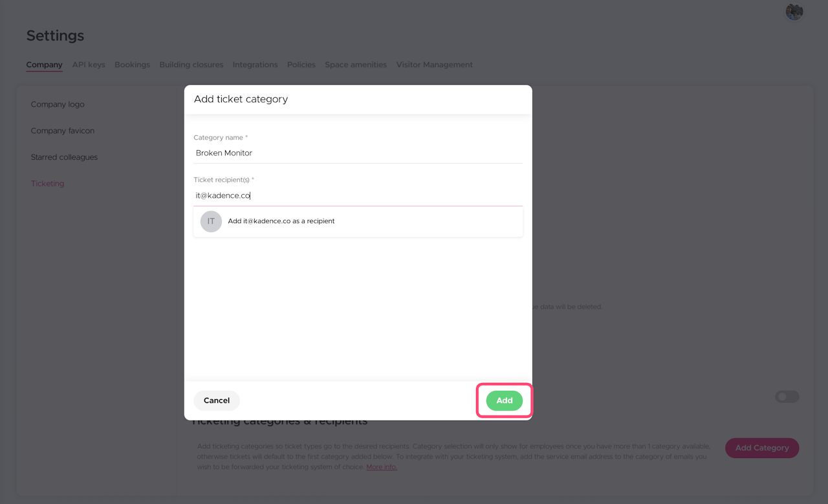
Task: Switch to the Policies tab
Action: tap(301, 65)
